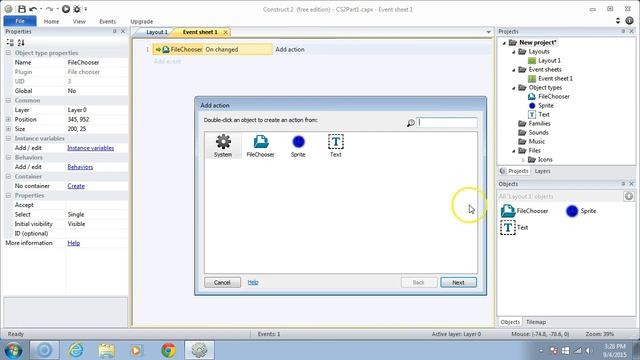Screen dimensions: 640x360
Task: Switch to the Tilemap tab
Action: pyautogui.click(x=536, y=322)
